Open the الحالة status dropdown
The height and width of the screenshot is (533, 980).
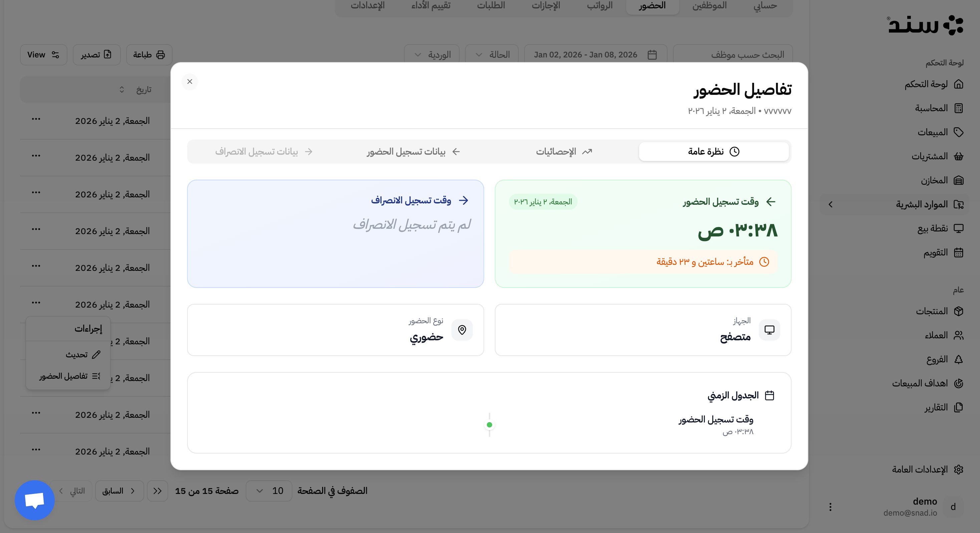(x=492, y=54)
